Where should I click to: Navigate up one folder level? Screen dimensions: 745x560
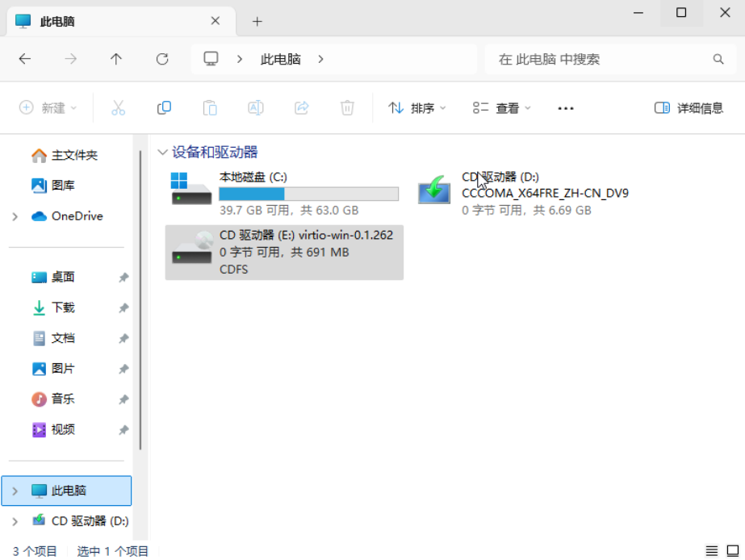tap(116, 59)
